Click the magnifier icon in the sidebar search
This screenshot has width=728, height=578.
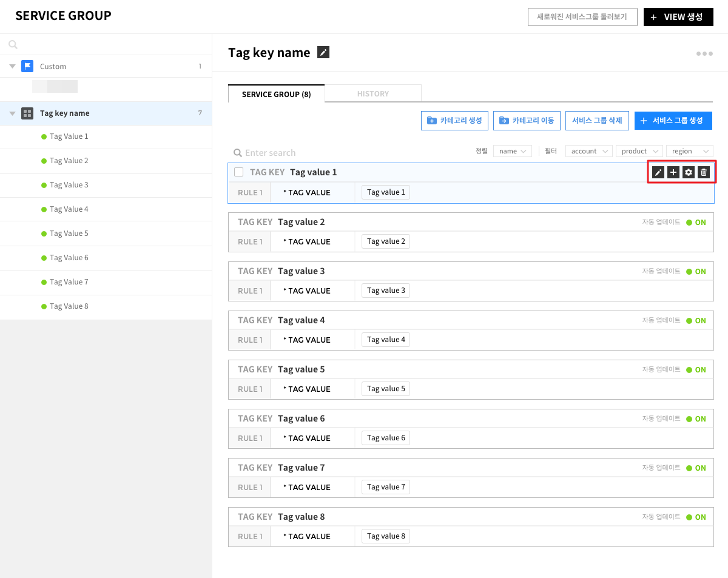[13, 44]
